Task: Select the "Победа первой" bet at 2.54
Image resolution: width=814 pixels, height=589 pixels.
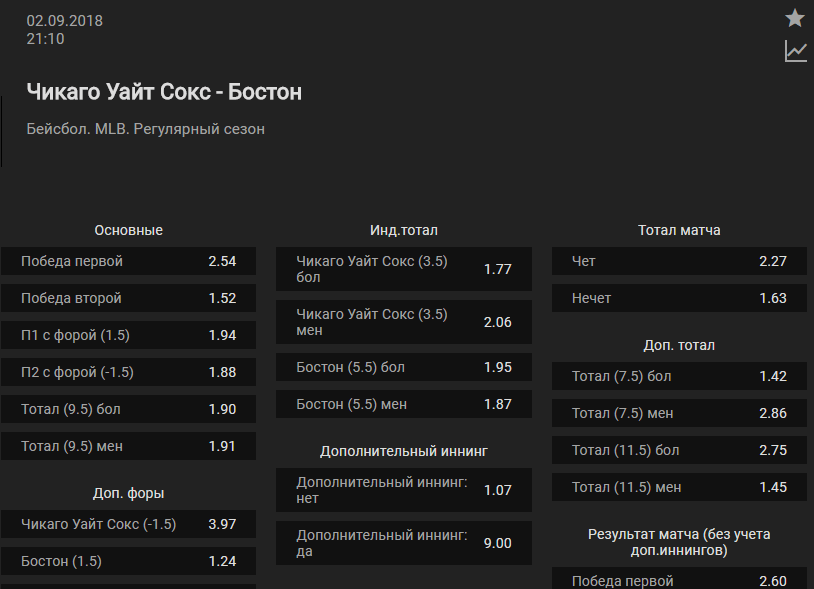Action: [128, 261]
